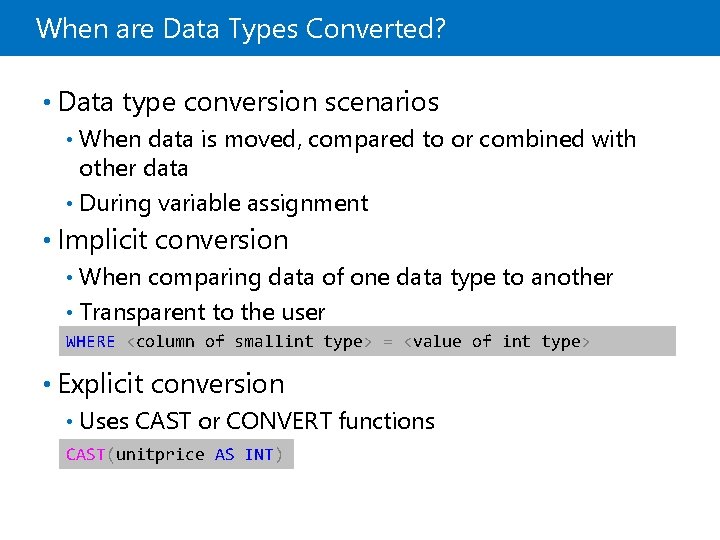
Task: Click the 'INT' keyword in CAST snippet
Action: tap(259, 455)
